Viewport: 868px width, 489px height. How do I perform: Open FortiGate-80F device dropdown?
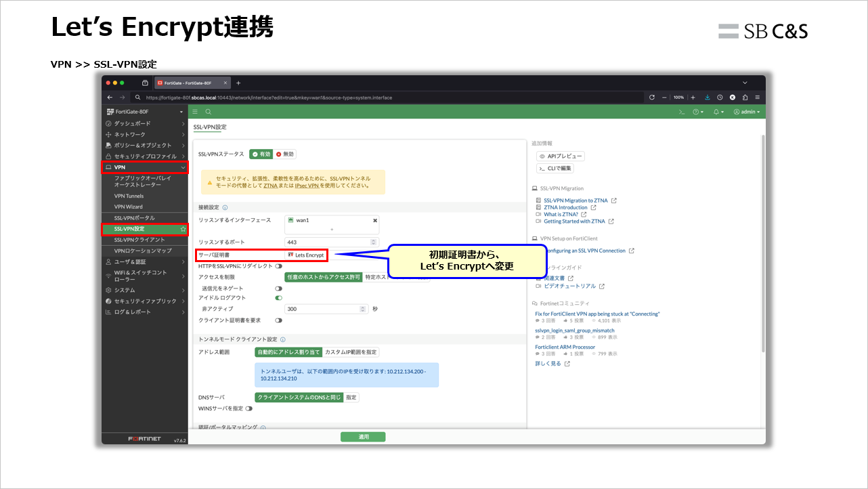(144, 112)
